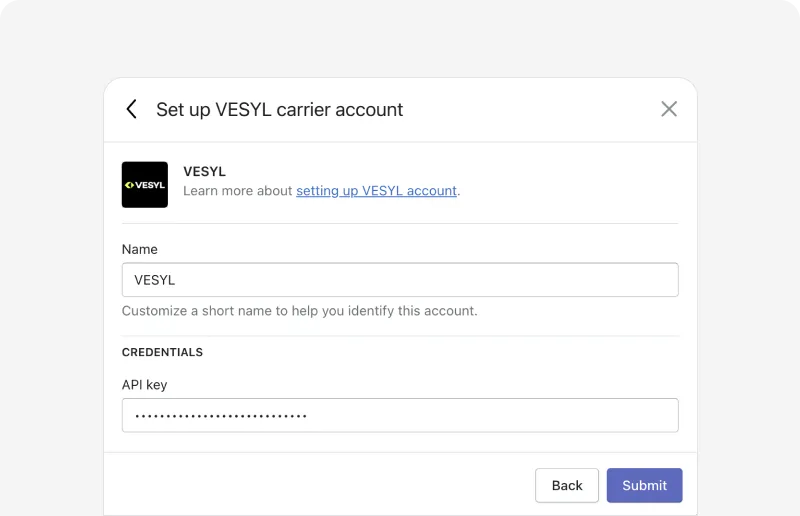Click the divider line below the VESYL logo row
The width and height of the screenshot is (800, 516).
click(400, 224)
